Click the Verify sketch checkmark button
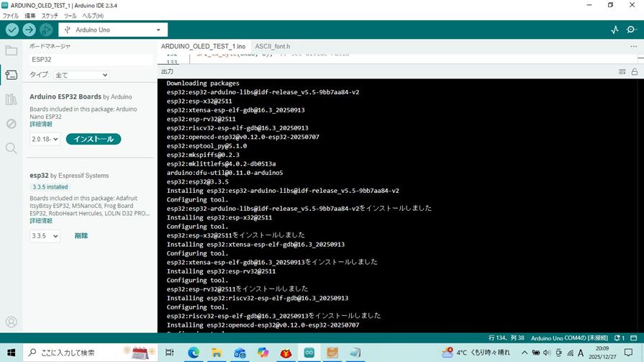This screenshot has width=644, height=362. pos(12,30)
